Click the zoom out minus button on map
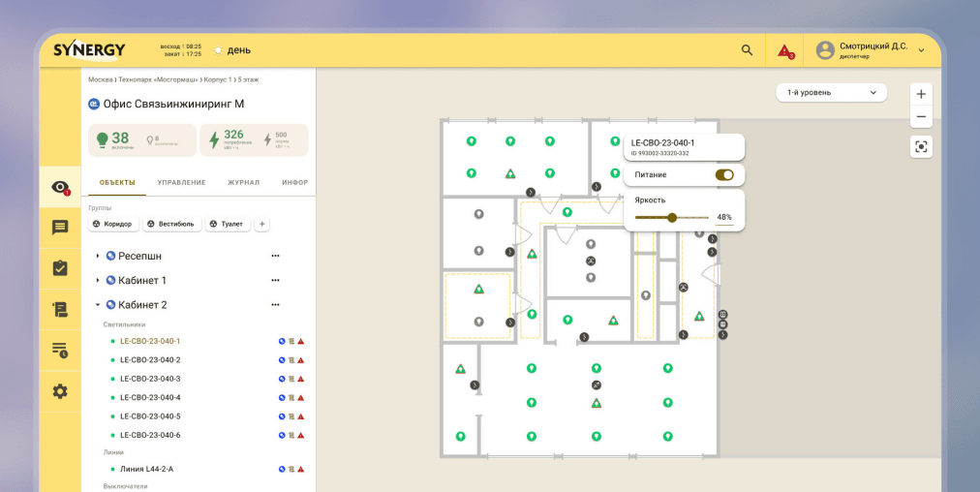 coord(921,117)
